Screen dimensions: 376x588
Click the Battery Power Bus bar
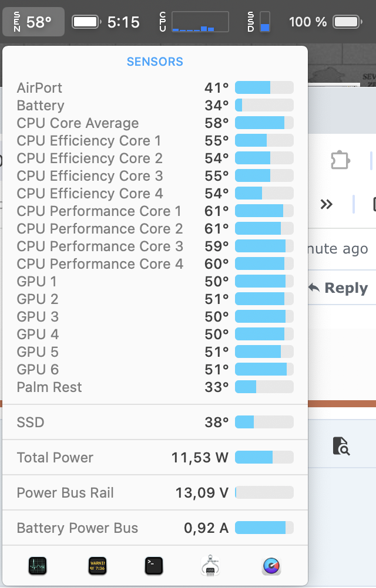(x=264, y=528)
